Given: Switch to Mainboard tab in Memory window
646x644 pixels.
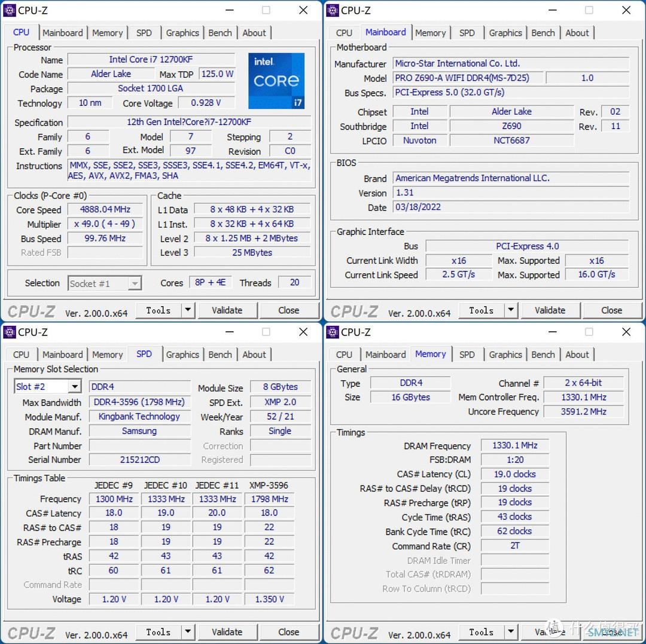Looking at the screenshot, I should [386, 355].
